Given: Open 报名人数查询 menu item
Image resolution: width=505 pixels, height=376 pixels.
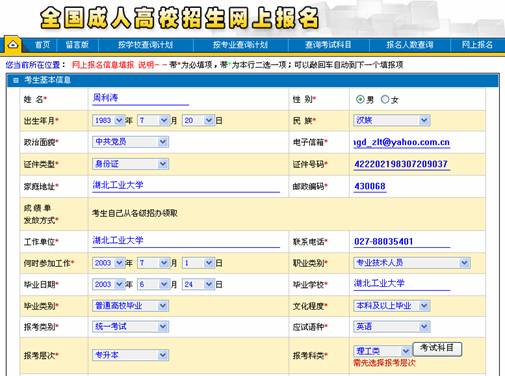Looking at the screenshot, I should click(410, 45).
